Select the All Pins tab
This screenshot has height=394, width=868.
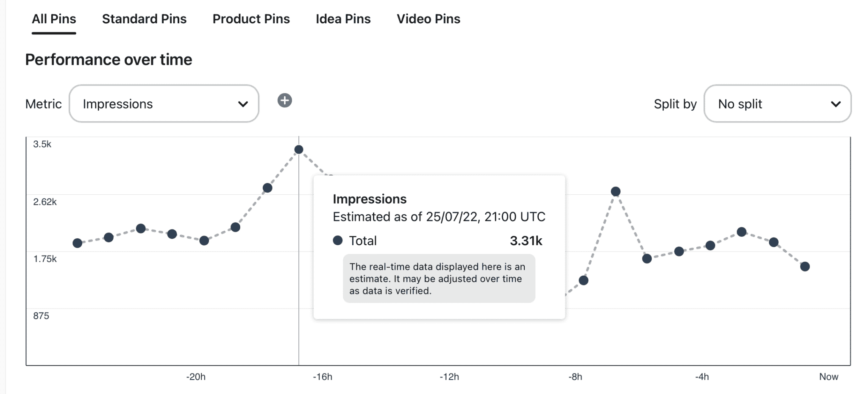pos(54,19)
